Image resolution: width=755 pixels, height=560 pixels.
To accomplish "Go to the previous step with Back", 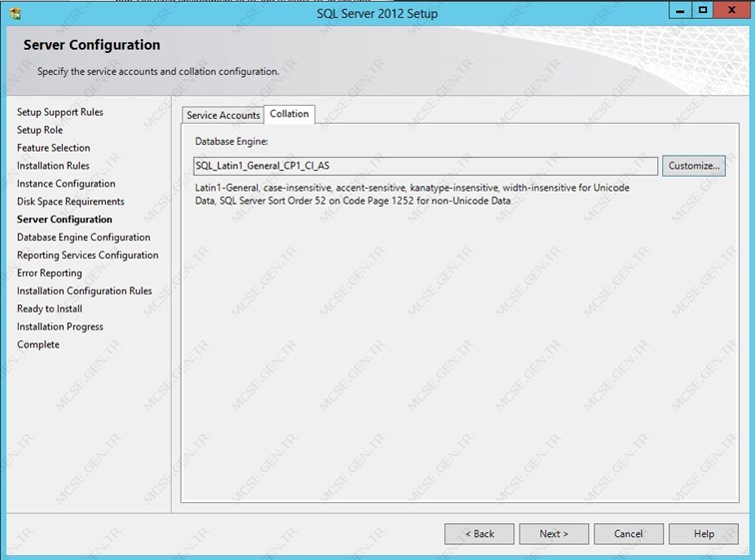I will pyautogui.click(x=479, y=534).
